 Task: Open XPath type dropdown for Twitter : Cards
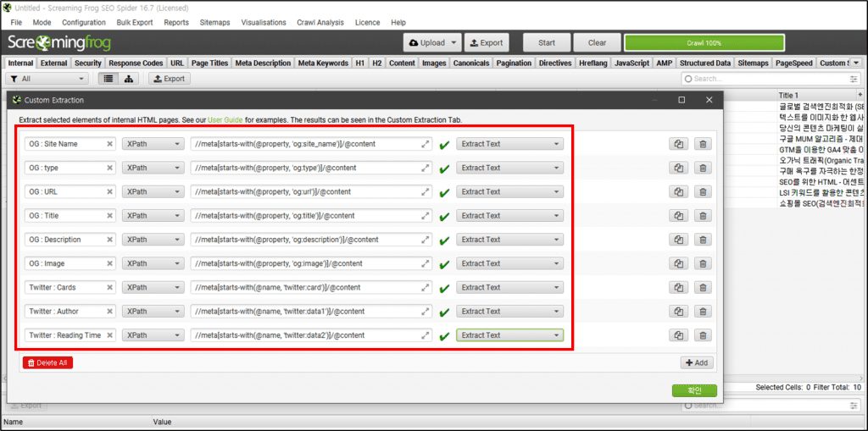coord(153,287)
